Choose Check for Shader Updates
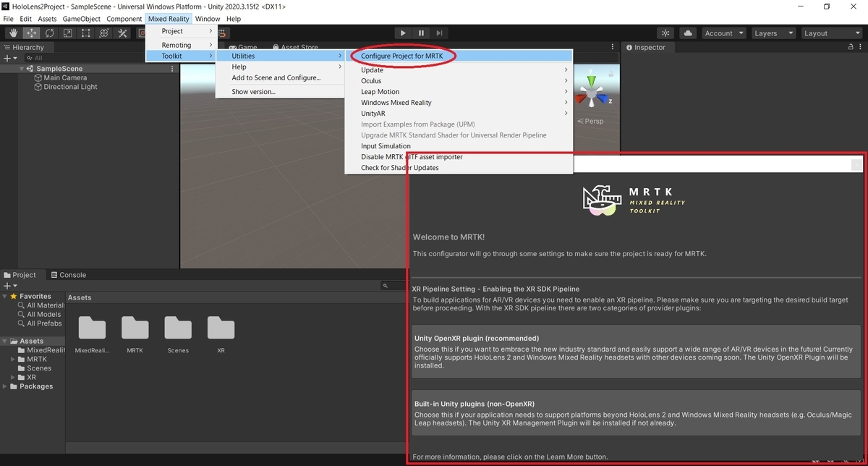 pos(459,168)
